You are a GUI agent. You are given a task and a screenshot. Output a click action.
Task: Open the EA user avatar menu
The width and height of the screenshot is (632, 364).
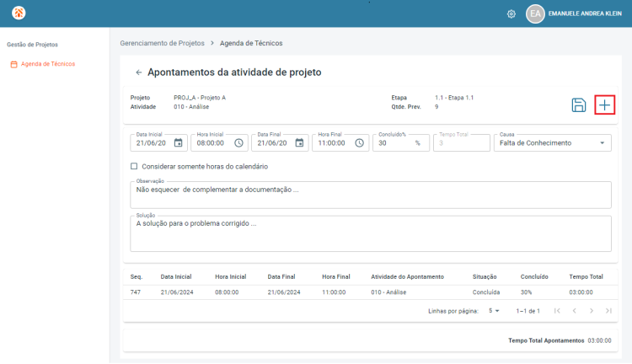[x=535, y=13]
